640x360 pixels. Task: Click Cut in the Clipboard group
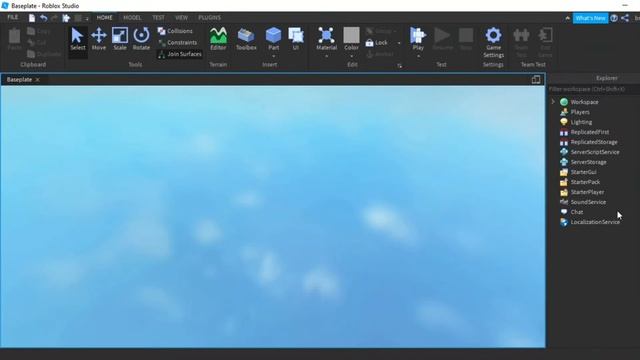[36, 42]
